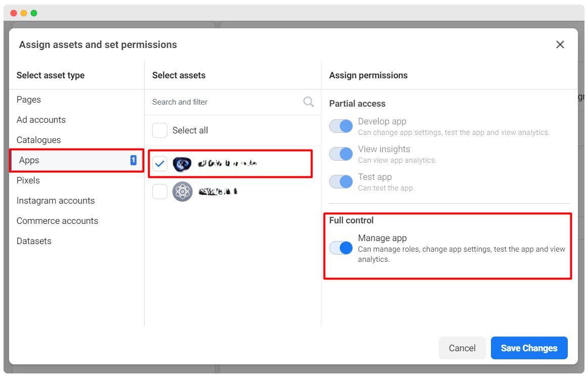Click the atom-shaped app icon
This screenshot has height=378, width=588.
(182, 191)
